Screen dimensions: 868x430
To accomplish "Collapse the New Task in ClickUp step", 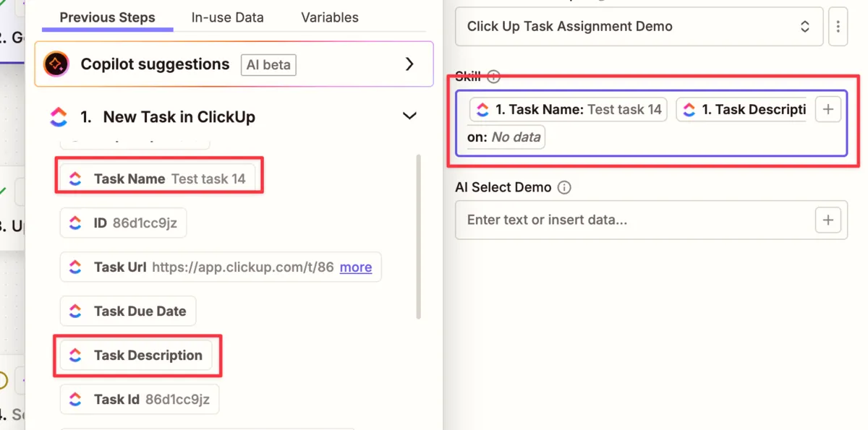I will click(x=410, y=116).
